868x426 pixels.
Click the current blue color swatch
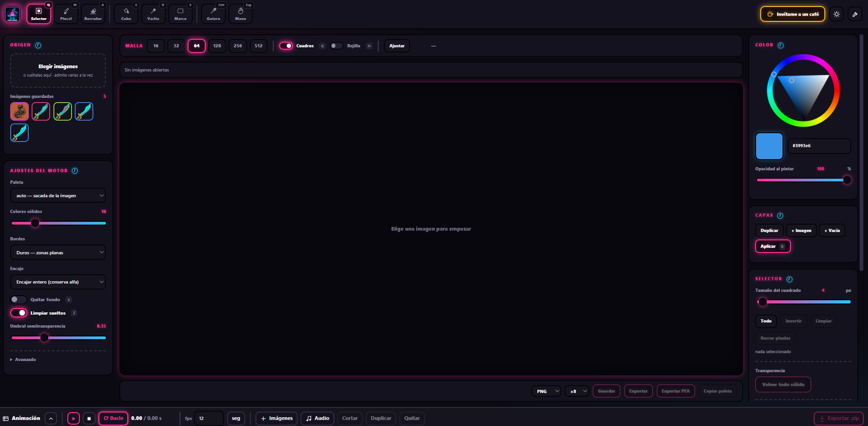(769, 146)
